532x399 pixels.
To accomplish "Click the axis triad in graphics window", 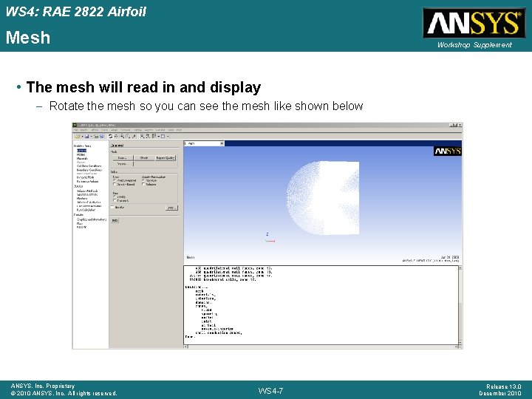I will [270, 238].
